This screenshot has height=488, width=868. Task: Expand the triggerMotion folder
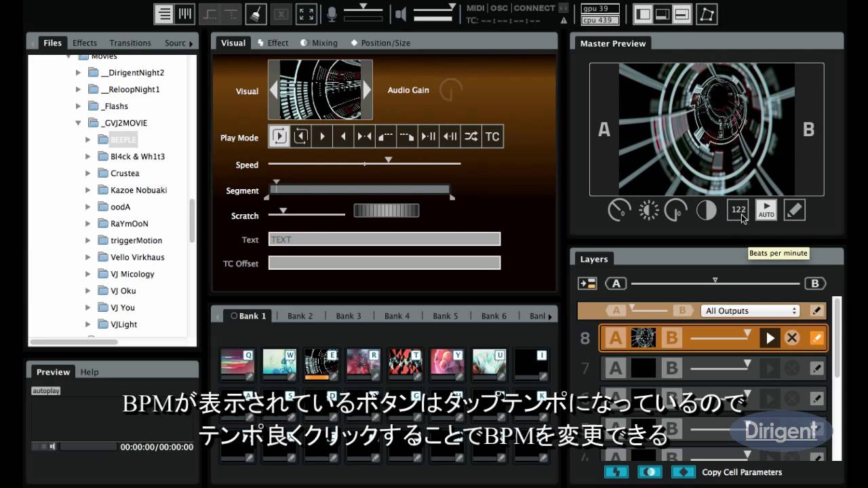[x=87, y=241]
